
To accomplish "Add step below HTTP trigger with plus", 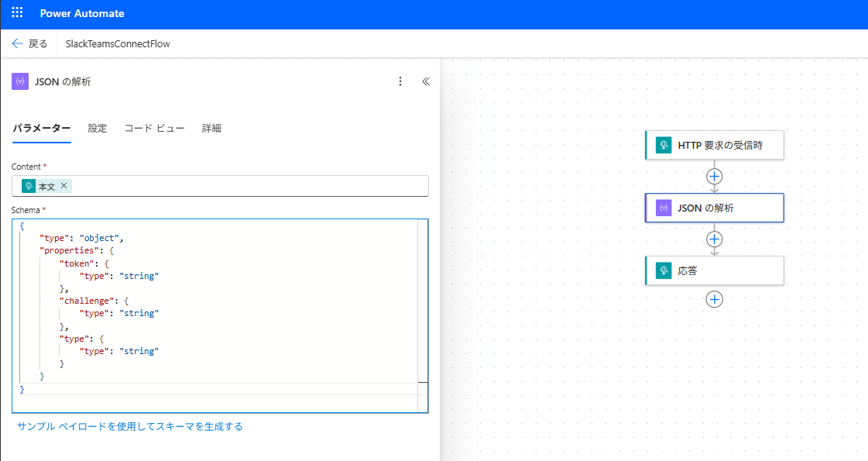I will tap(715, 176).
